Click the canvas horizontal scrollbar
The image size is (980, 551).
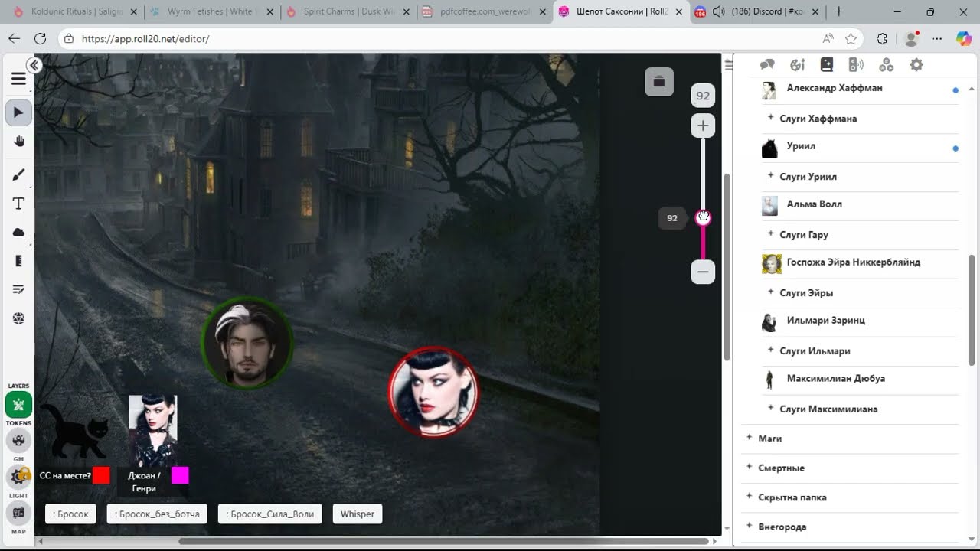pos(444,541)
